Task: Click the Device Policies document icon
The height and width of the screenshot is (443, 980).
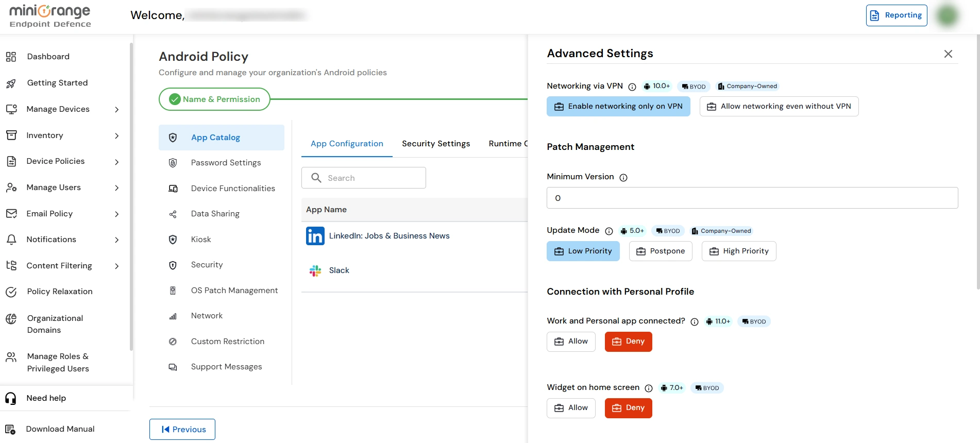Action: 11,161
